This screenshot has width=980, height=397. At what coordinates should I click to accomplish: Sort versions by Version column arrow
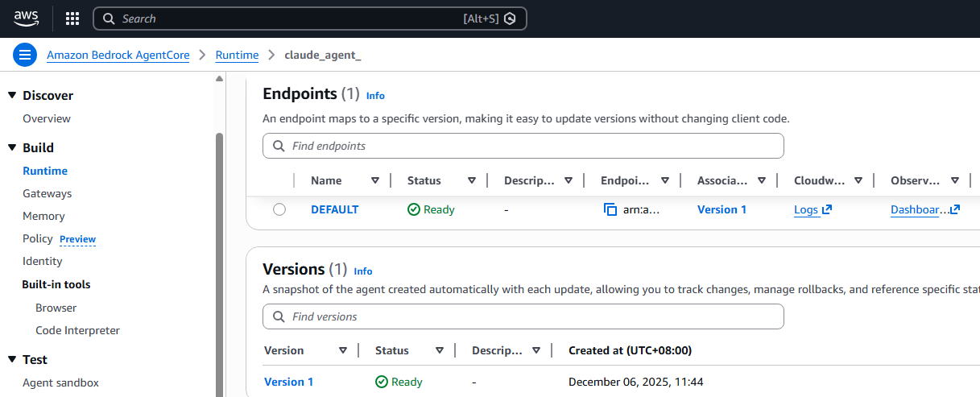(343, 350)
